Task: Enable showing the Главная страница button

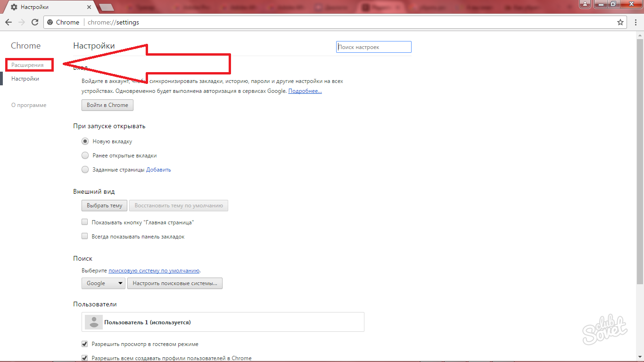Action: click(x=85, y=222)
